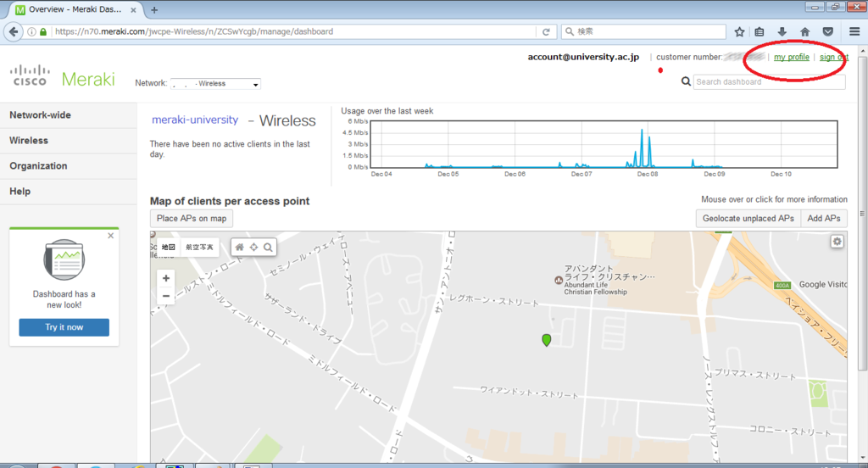This screenshot has width=868, height=468.
Task: Click the sign out link
Action: [x=834, y=57]
